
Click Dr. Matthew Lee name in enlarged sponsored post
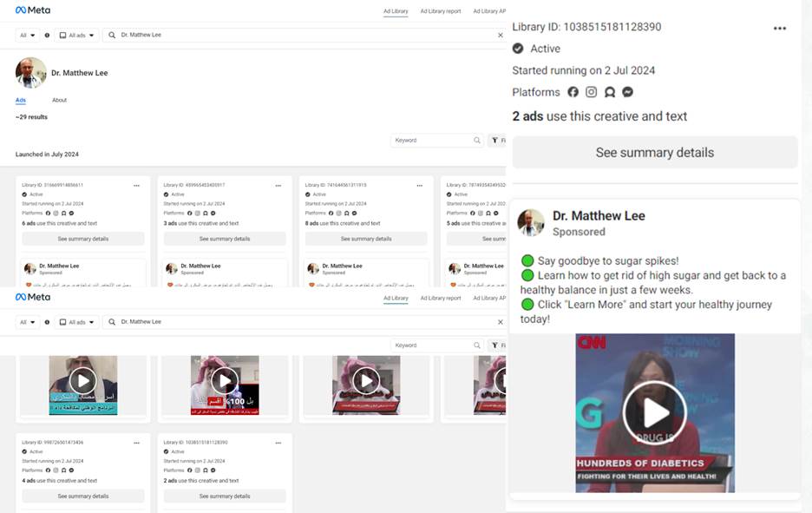tap(599, 215)
